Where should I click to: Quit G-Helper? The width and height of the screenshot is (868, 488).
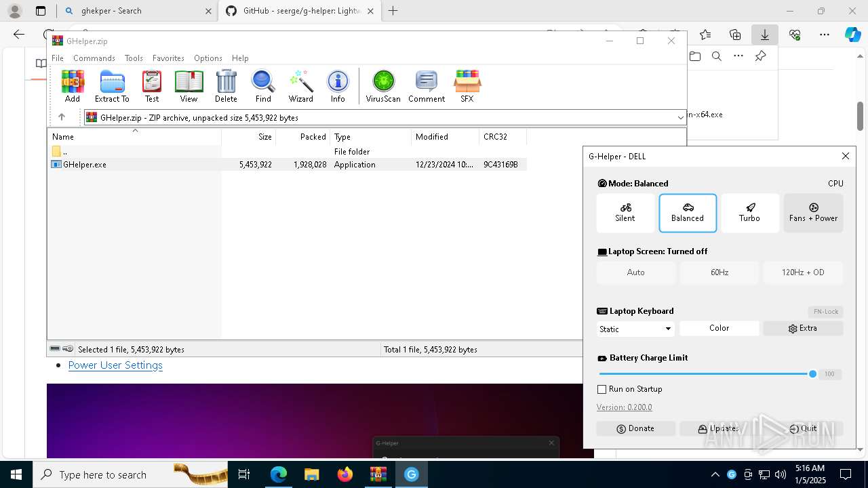point(803,428)
